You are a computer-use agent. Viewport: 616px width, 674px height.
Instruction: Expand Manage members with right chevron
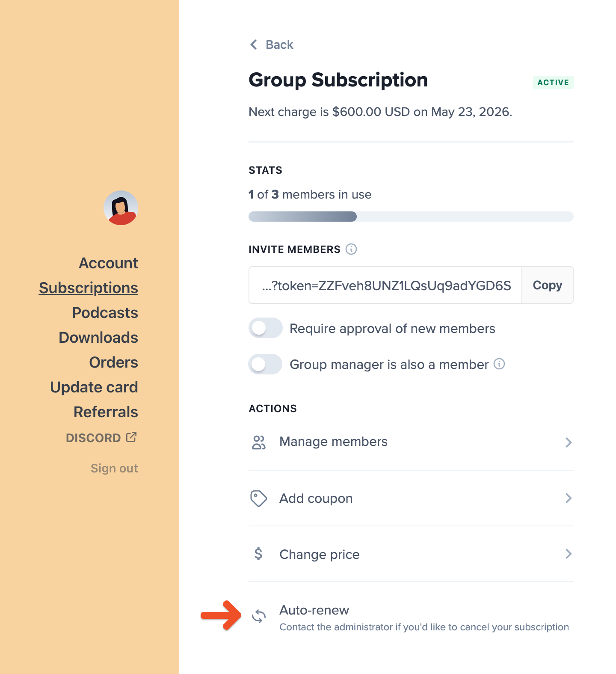(x=568, y=442)
